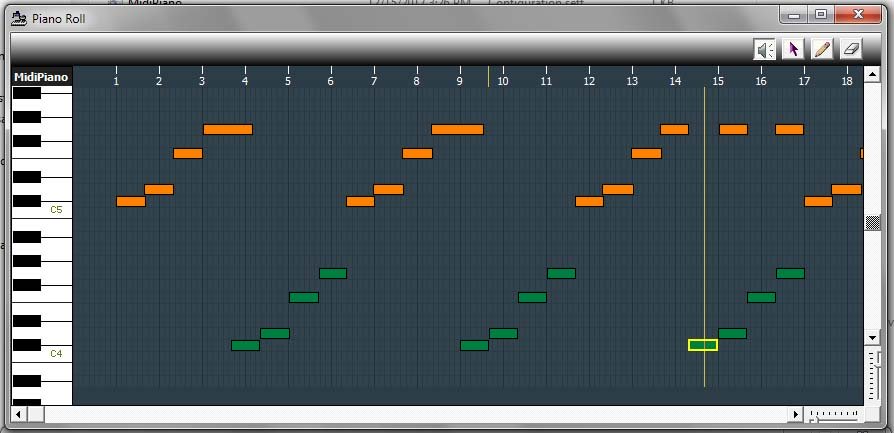Click the vertical scrollbar down arrow
The image size is (894, 433).
pyautogui.click(x=872, y=338)
